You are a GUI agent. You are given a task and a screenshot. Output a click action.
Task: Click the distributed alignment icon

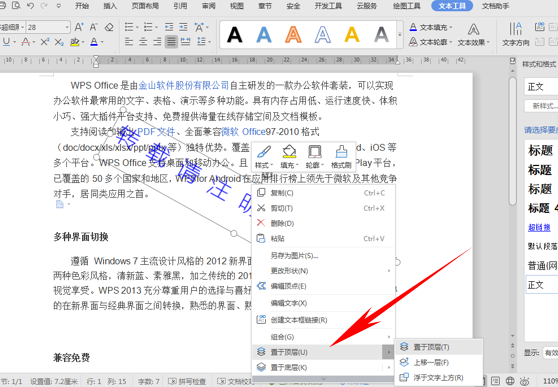point(185,42)
